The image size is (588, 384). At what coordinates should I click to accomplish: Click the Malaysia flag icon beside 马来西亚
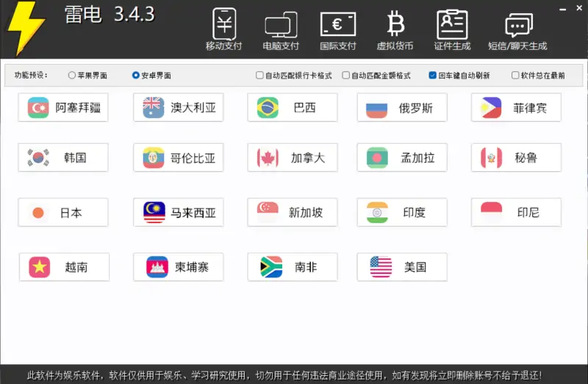(x=154, y=213)
